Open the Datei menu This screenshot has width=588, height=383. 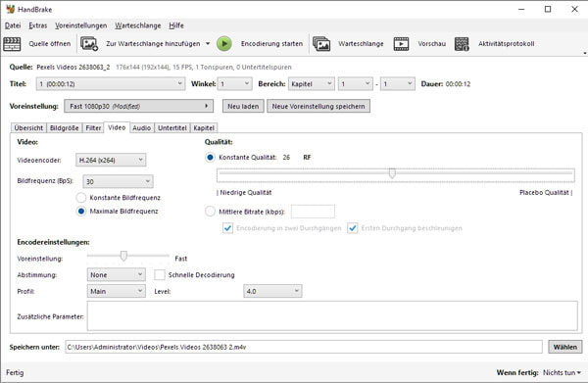tap(13, 25)
